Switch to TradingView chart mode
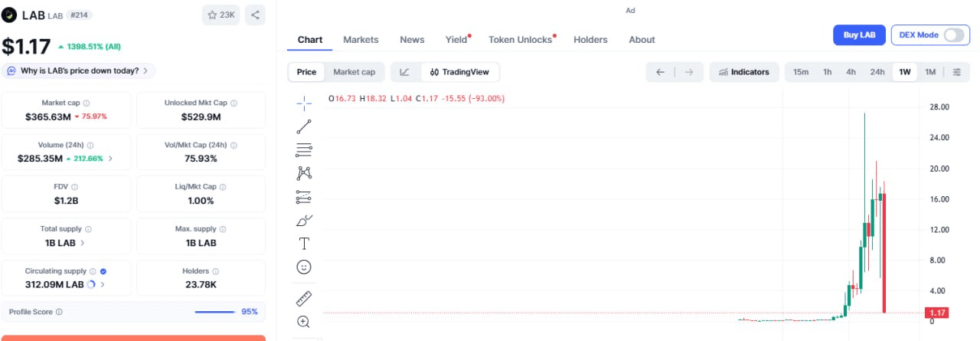The width and height of the screenshot is (980, 341). click(459, 72)
